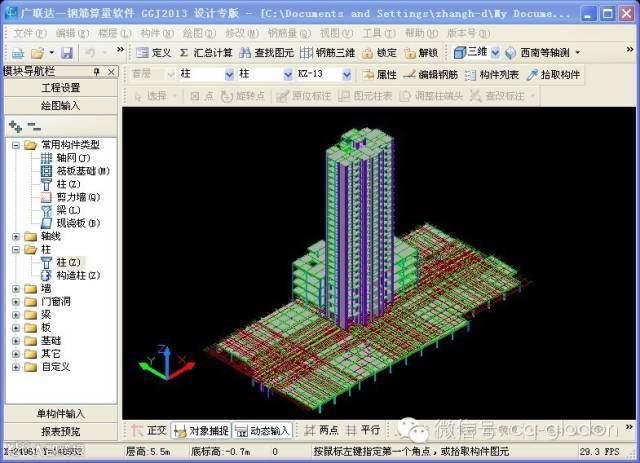The image size is (640, 463).
Task: Expand the 墙 folder
Action: (x=16, y=289)
